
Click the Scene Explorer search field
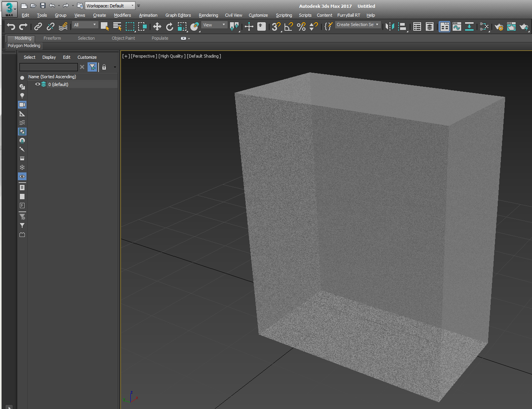(x=48, y=67)
